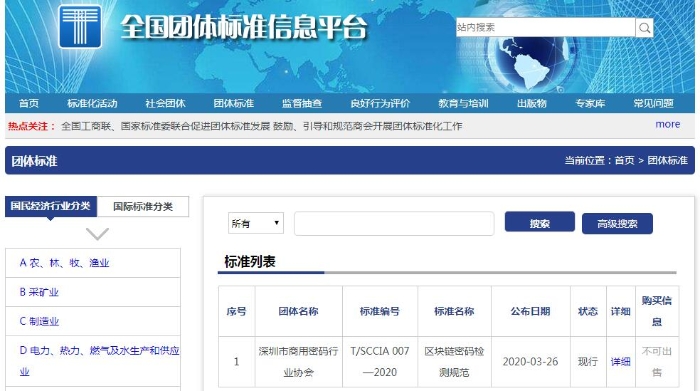This screenshot has width=700, height=391.
Task: Focus the 站内搜索 site search field
Action: [546, 28]
